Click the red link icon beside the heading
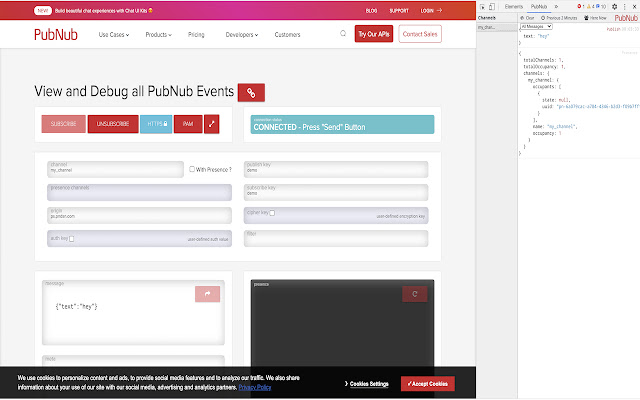 pyautogui.click(x=251, y=93)
